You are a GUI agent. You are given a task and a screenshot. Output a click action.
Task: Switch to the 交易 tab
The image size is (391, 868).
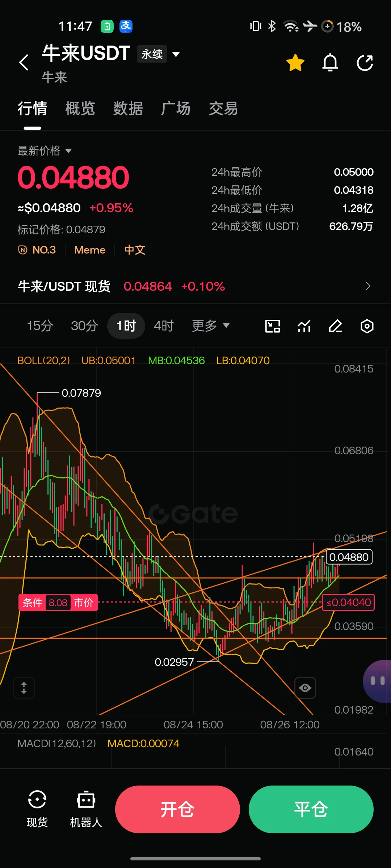(223, 109)
